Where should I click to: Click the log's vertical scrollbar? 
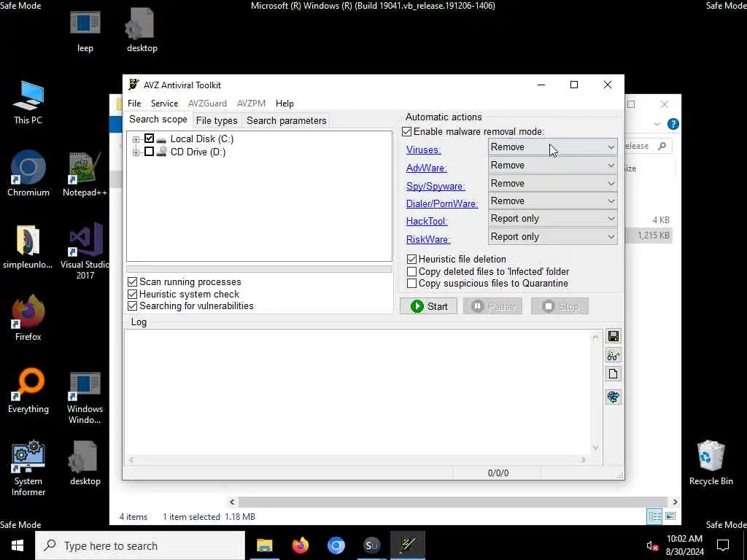point(595,392)
